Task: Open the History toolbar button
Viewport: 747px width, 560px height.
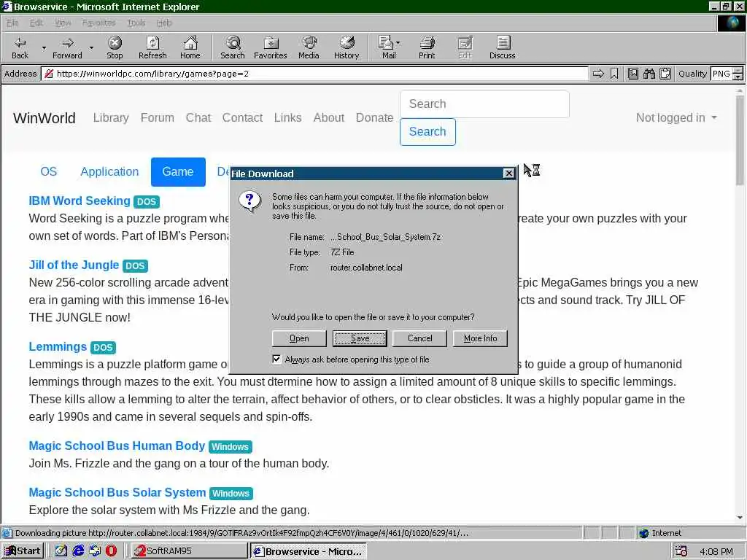Action: point(347,47)
